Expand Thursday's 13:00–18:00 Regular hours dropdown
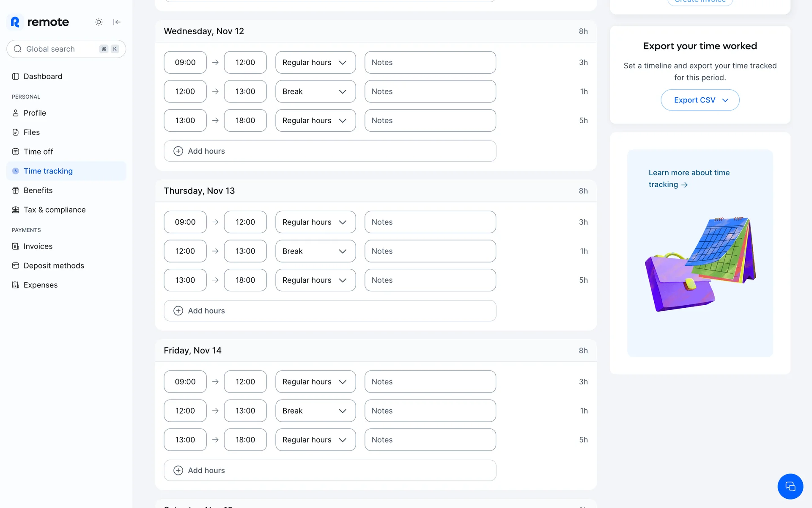The width and height of the screenshot is (812, 508). [315, 280]
